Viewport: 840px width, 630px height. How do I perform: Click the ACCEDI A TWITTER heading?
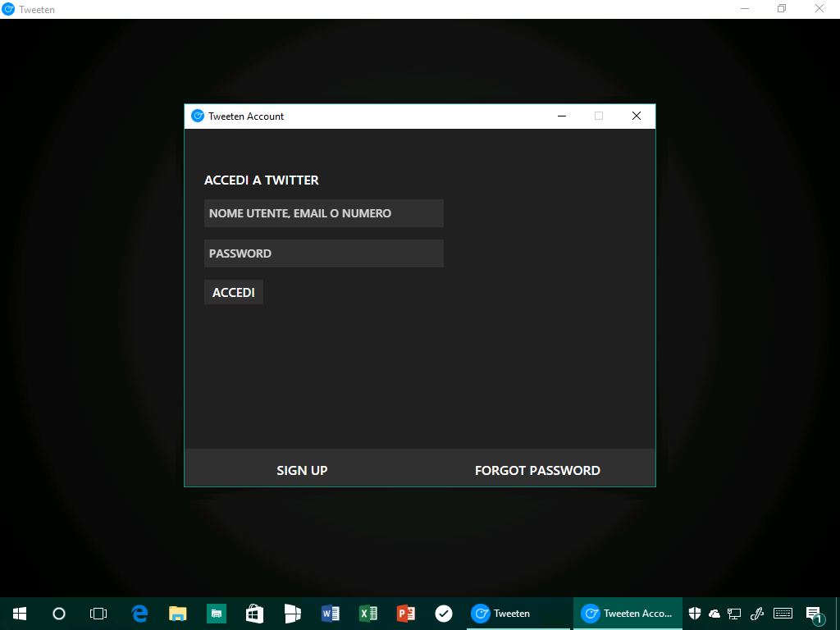tap(262, 180)
